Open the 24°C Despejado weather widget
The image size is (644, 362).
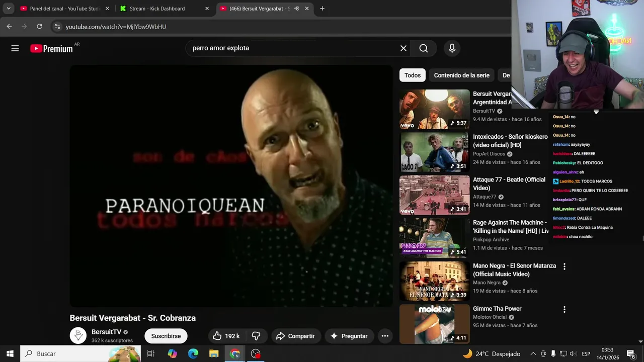[x=491, y=353]
